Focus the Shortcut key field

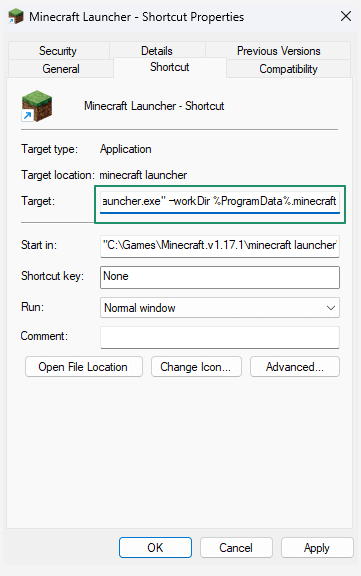[x=220, y=277]
